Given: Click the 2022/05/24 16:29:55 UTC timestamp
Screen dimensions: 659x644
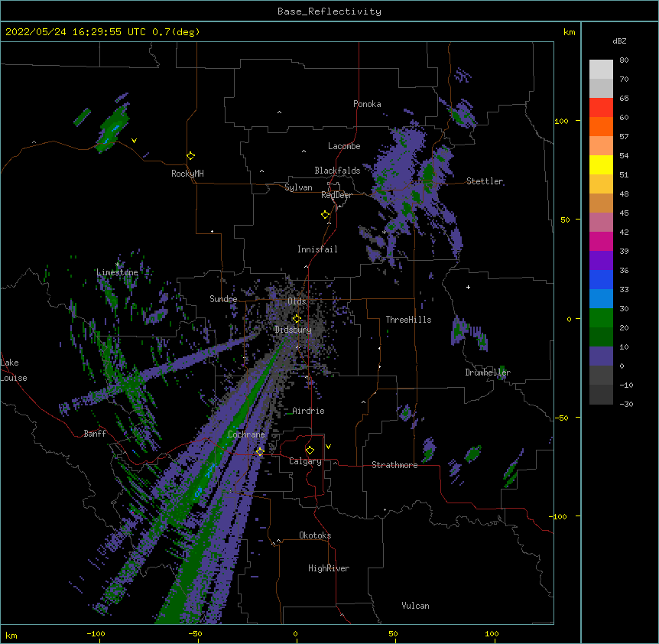Looking at the screenshot, I should pyautogui.click(x=76, y=32).
